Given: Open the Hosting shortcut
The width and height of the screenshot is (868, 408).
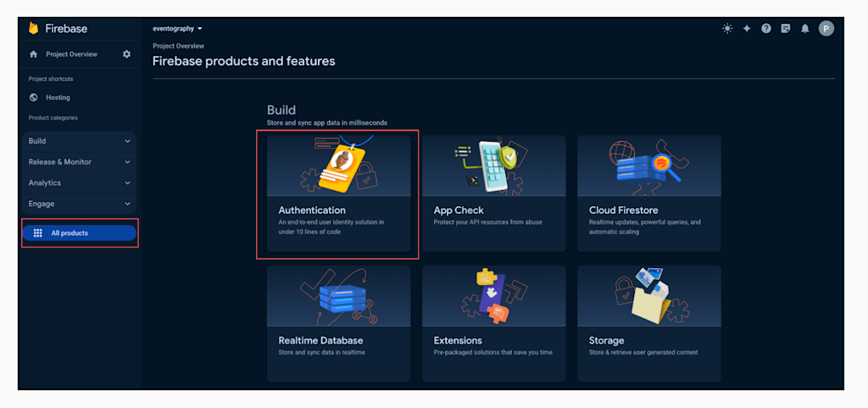Looking at the screenshot, I should pyautogui.click(x=58, y=98).
